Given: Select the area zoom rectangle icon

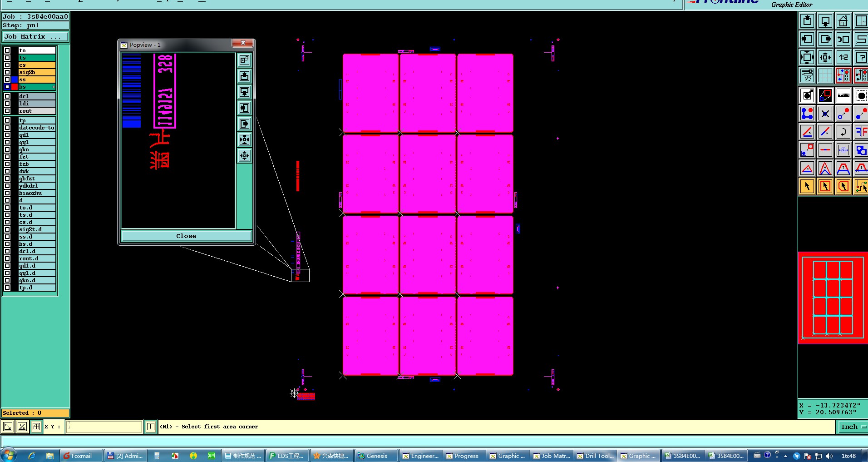Looking at the screenshot, I should tap(825, 95).
